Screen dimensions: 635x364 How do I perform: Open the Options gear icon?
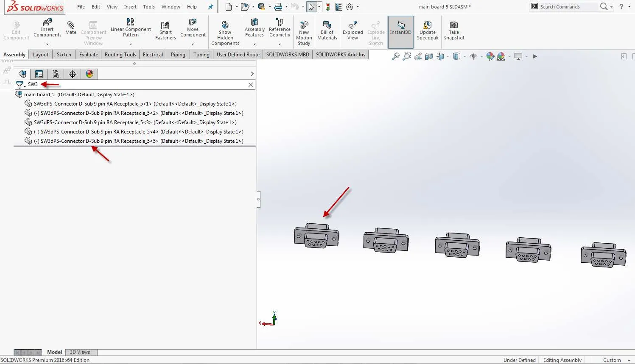350,7
